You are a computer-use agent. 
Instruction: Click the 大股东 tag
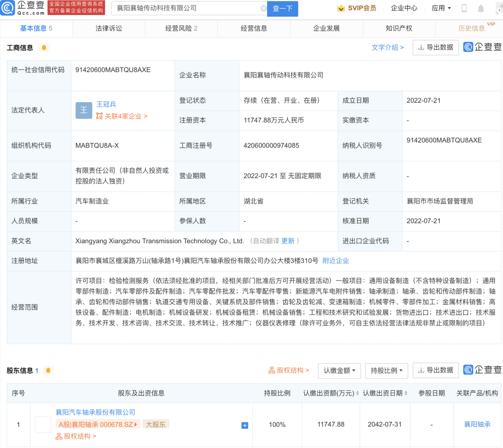(x=155, y=424)
